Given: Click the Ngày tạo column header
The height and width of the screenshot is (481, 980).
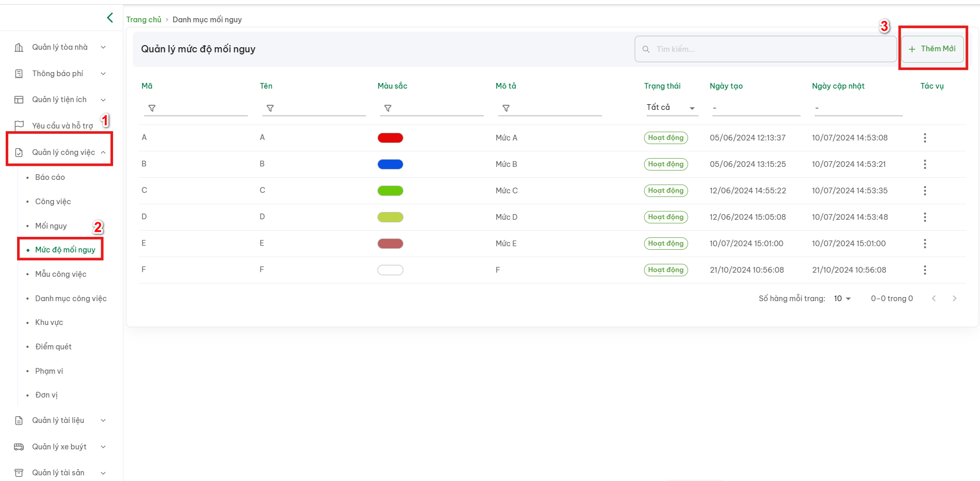Looking at the screenshot, I should (726, 86).
